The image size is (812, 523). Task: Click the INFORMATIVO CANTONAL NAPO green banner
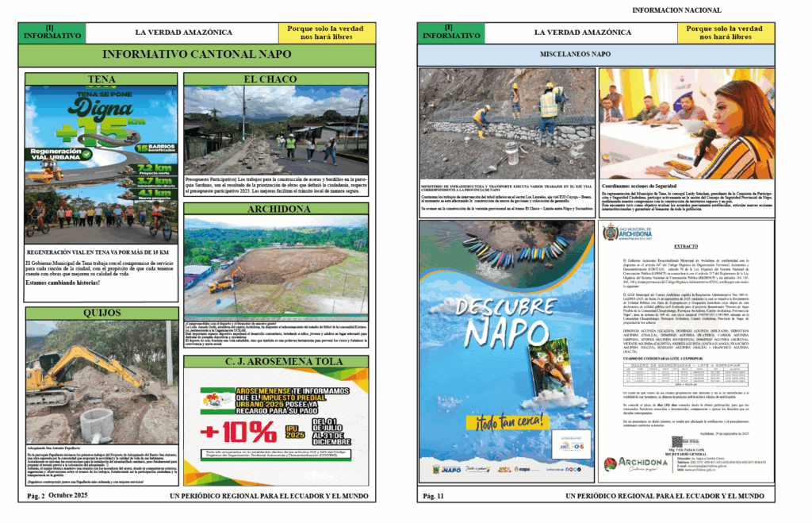pyautogui.click(x=197, y=55)
